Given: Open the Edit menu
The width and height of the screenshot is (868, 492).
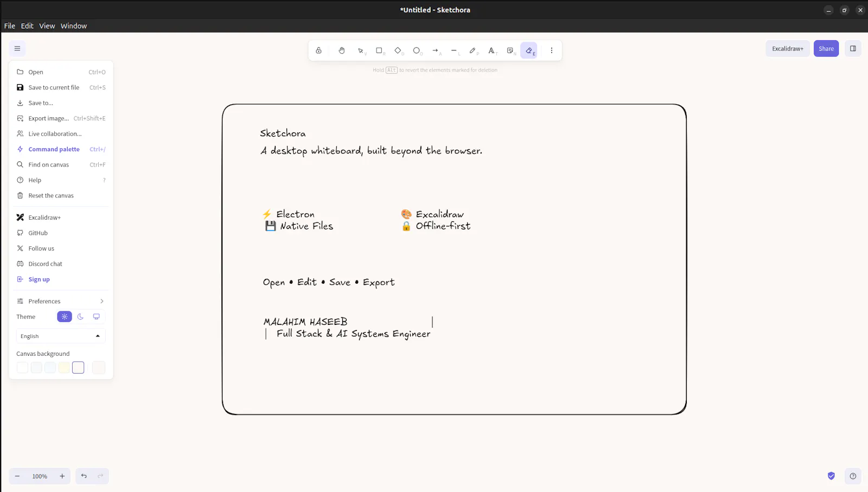Looking at the screenshot, I should pos(27,26).
